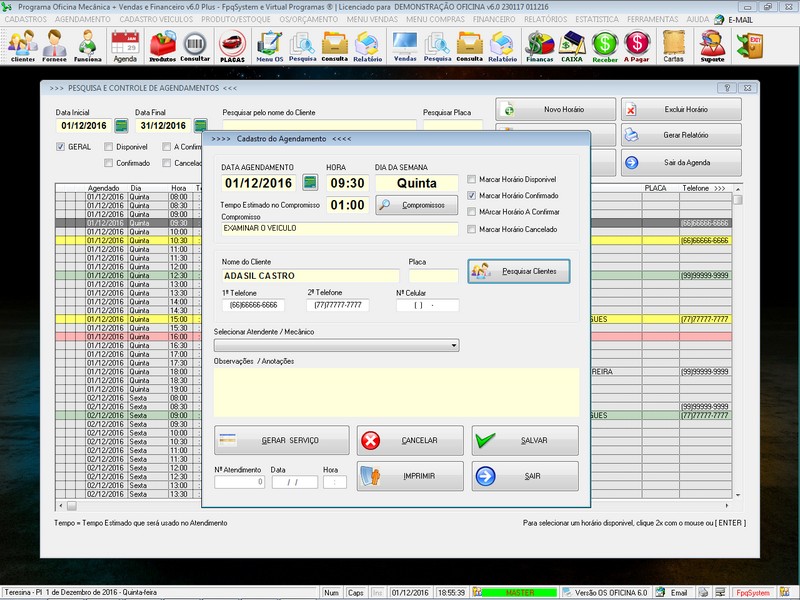The image size is (800, 600).
Task: Open the FERRAMENTAS menu
Action: (653, 19)
